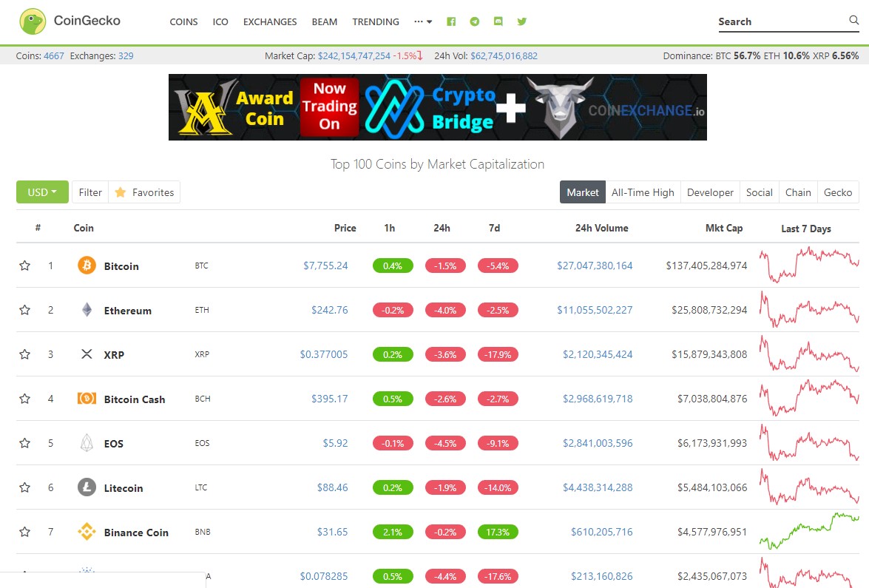Click the EOS logo icon
Screen dimensions: 869x588
pyautogui.click(x=87, y=443)
